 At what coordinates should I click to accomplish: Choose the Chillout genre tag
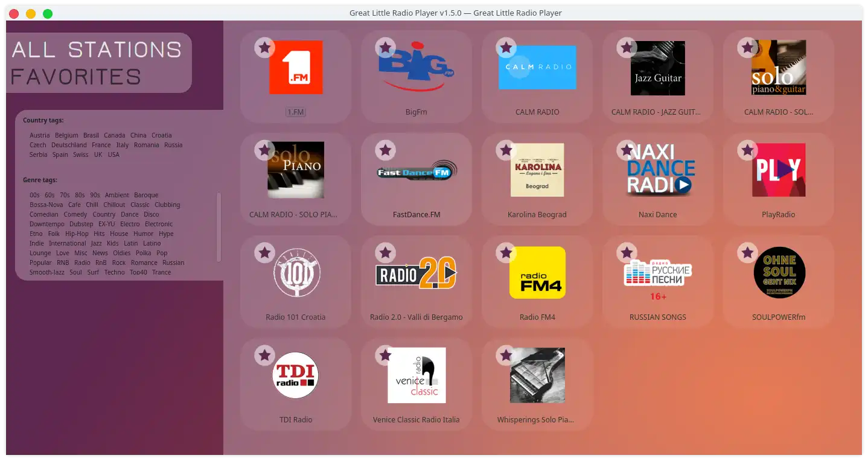pyautogui.click(x=114, y=205)
